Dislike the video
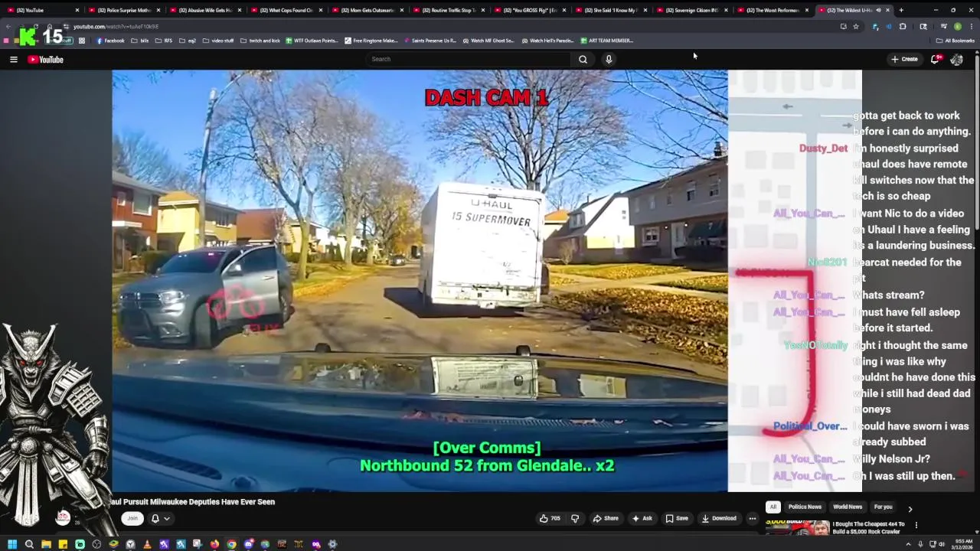The width and height of the screenshot is (980, 551). coord(575,518)
